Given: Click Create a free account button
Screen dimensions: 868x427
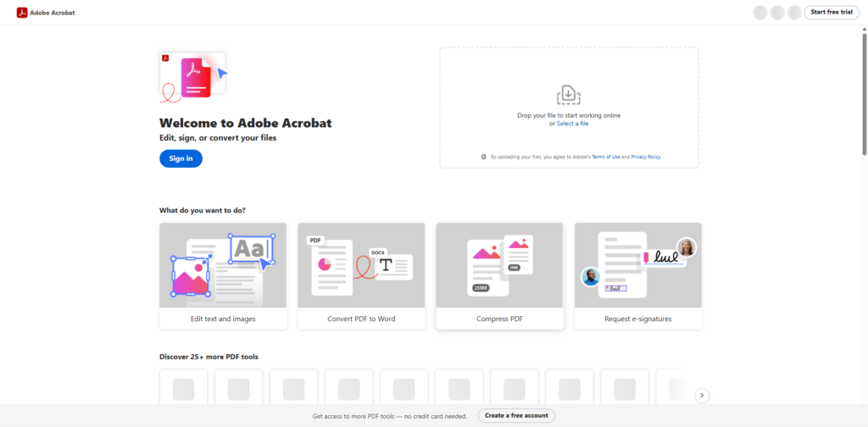Looking at the screenshot, I should (516, 415).
